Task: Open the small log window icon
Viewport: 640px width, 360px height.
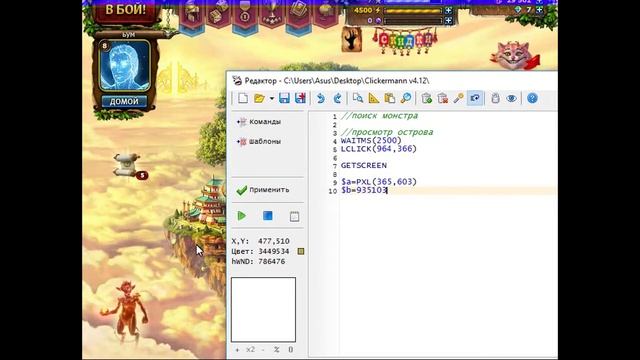Action: coord(294,216)
